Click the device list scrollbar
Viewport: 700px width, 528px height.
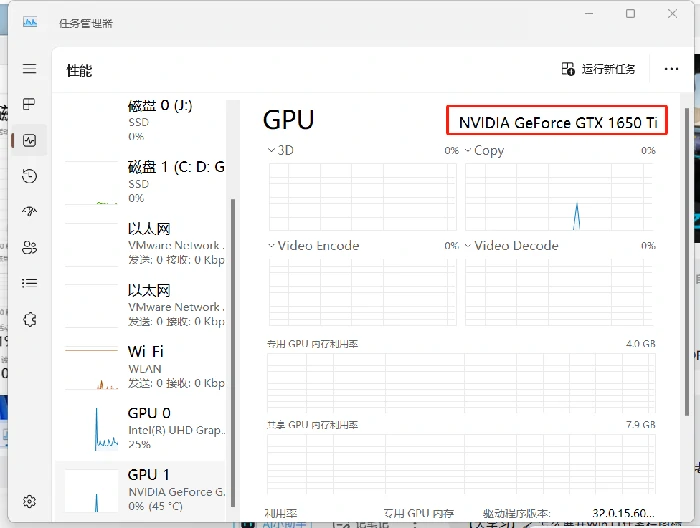click(233, 353)
